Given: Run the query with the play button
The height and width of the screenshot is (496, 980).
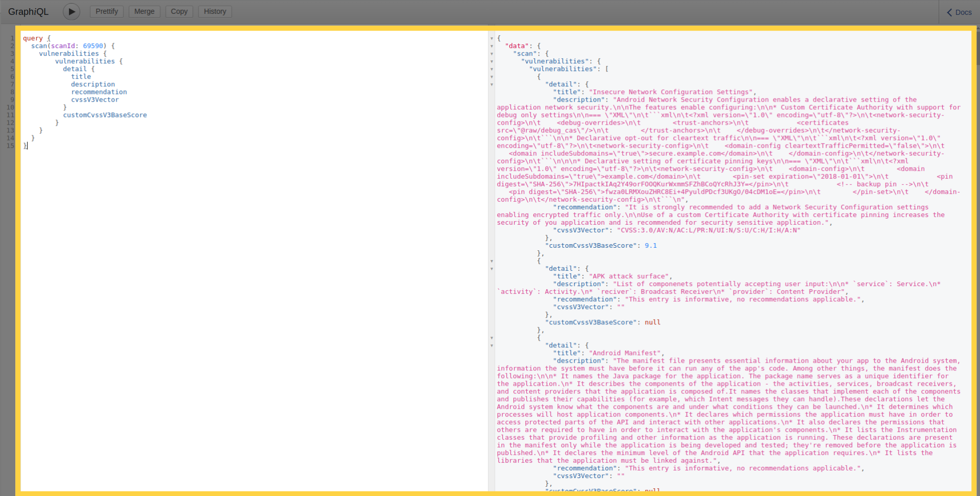Looking at the screenshot, I should point(71,12).
